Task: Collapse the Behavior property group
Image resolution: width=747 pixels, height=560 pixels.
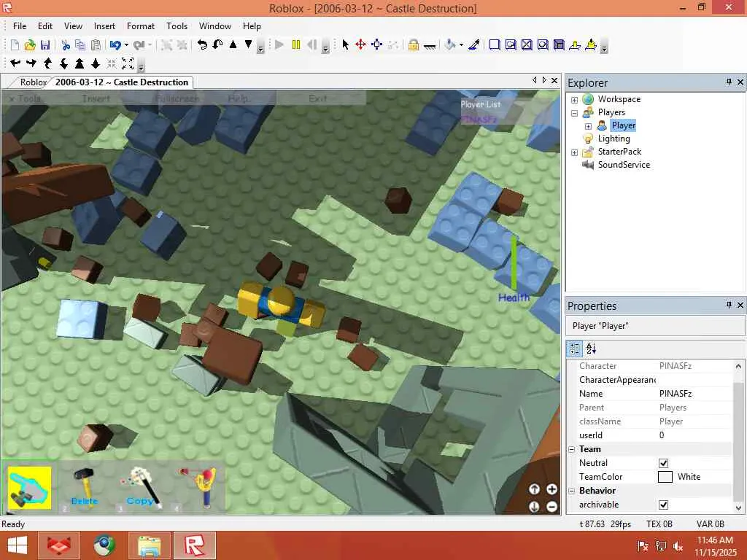Action: point(572,491)
